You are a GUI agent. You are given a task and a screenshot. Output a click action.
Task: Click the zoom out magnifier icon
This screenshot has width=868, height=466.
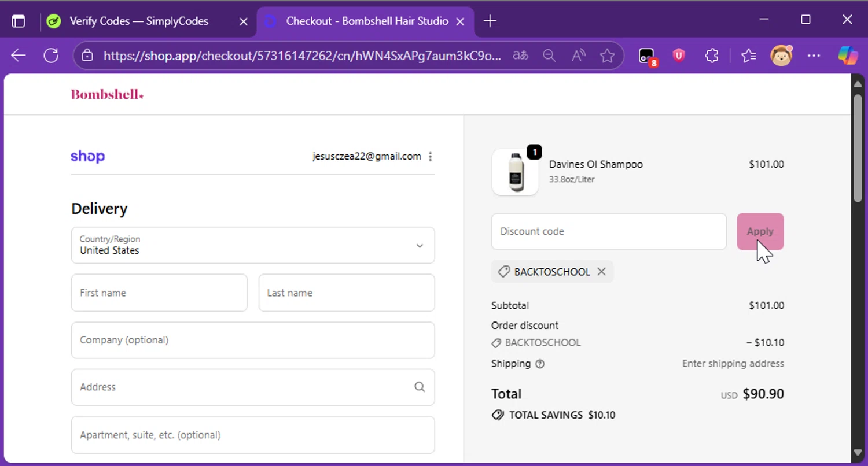coord(549,56)
